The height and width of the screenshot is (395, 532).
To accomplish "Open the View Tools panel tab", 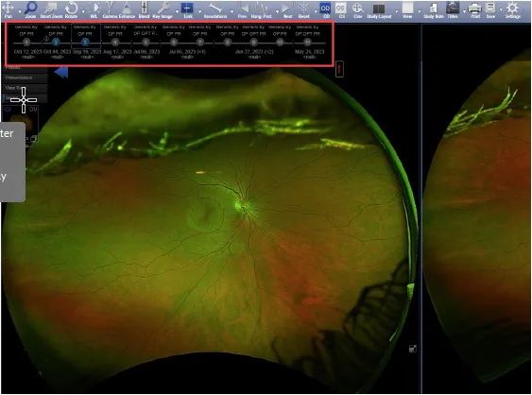I will [x=26, y=88].
